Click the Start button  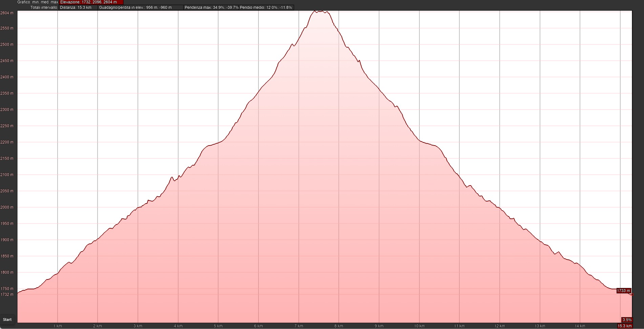[x=7, y=320]
